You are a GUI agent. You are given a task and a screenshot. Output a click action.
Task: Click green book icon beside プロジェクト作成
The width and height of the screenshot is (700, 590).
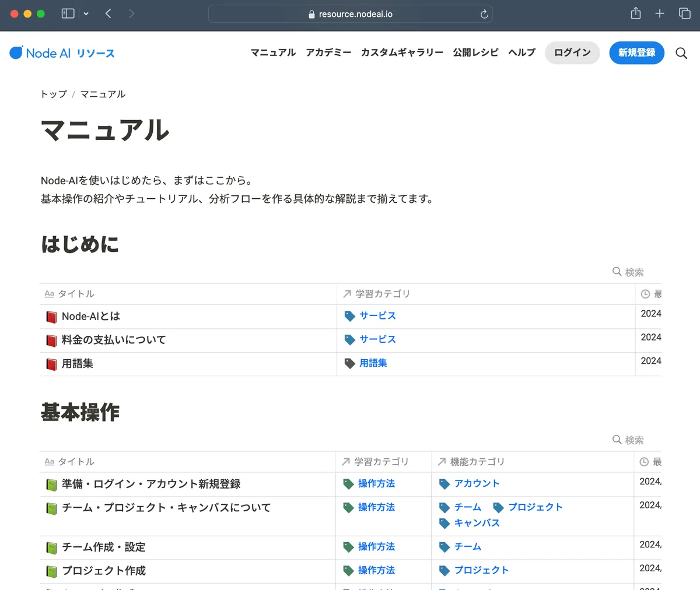51,571
